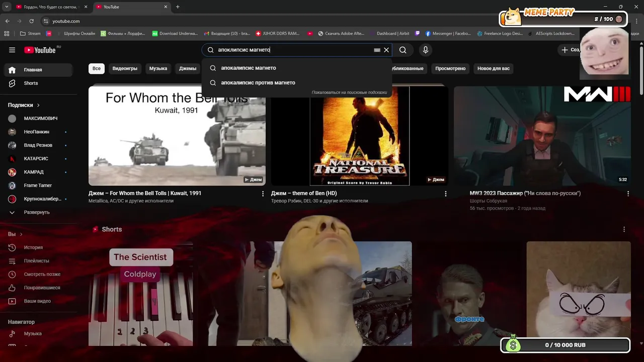Click Пожаловаться на поисковые подсказки link
Screen dimensions: 644x362
pyautogui.click(x=349, y=93)
